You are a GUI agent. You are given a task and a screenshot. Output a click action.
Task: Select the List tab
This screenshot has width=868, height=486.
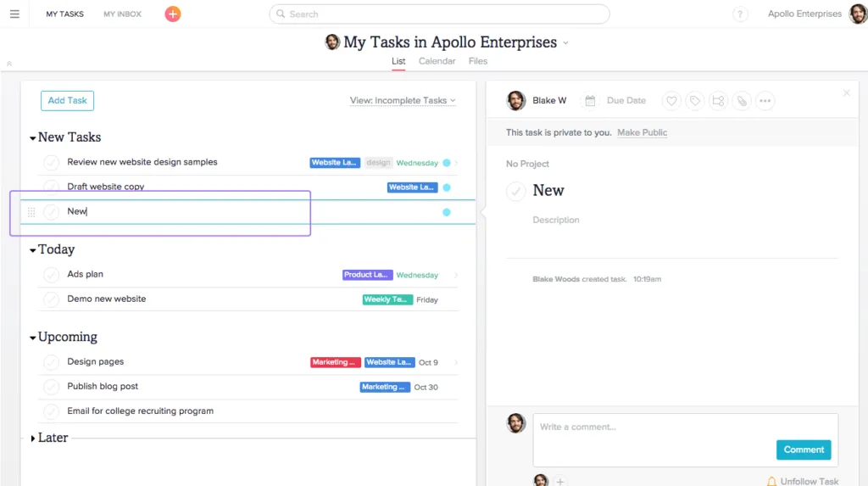tap(398, 61)
